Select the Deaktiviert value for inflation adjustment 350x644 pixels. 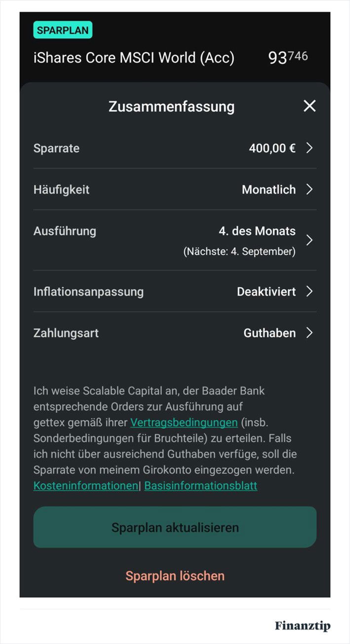coord(267,291)
